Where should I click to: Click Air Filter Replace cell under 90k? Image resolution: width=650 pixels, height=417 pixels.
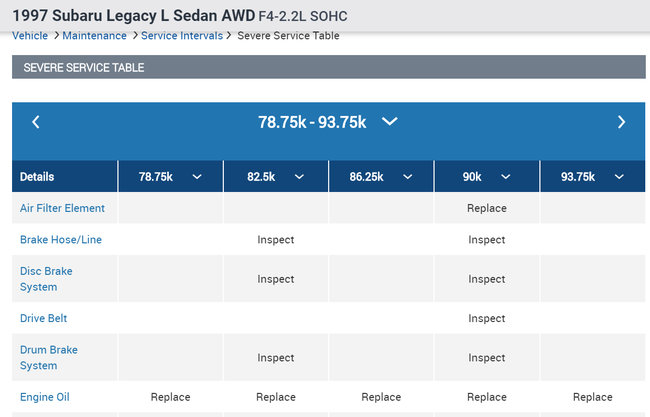pos(487,208)
